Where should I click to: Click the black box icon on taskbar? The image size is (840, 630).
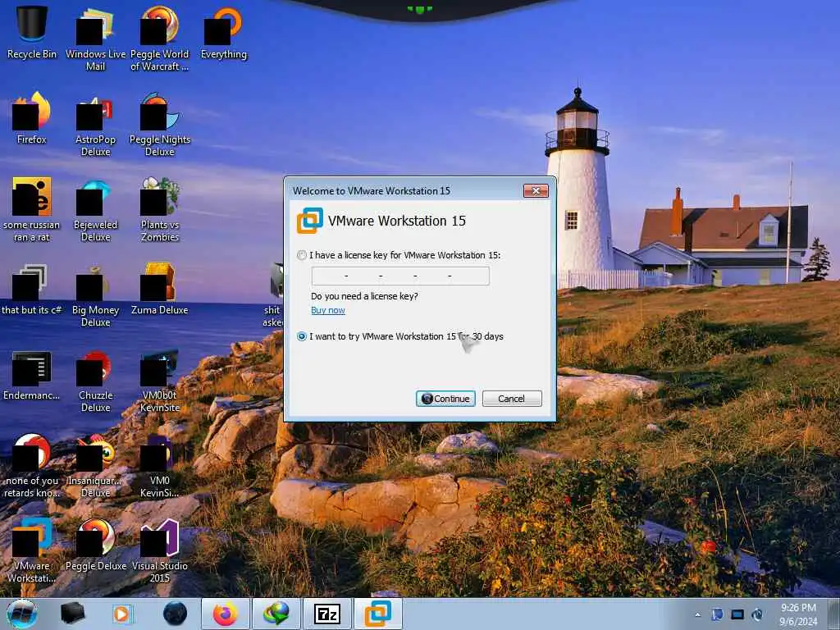(72, 614)
